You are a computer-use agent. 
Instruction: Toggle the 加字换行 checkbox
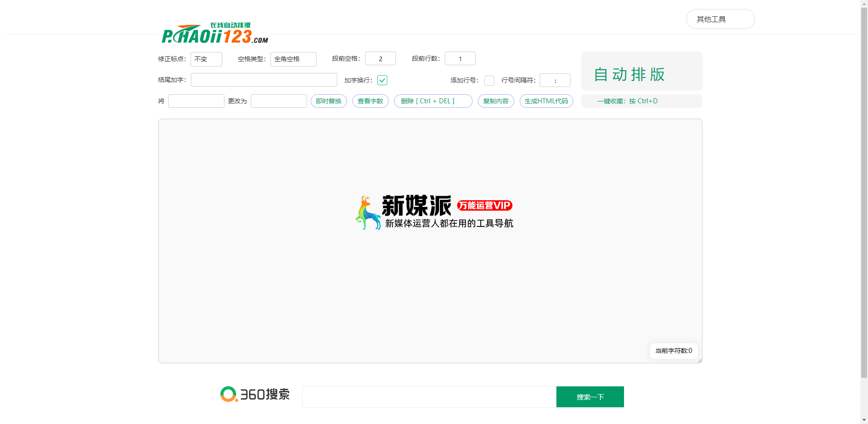[x=382, y=80]
